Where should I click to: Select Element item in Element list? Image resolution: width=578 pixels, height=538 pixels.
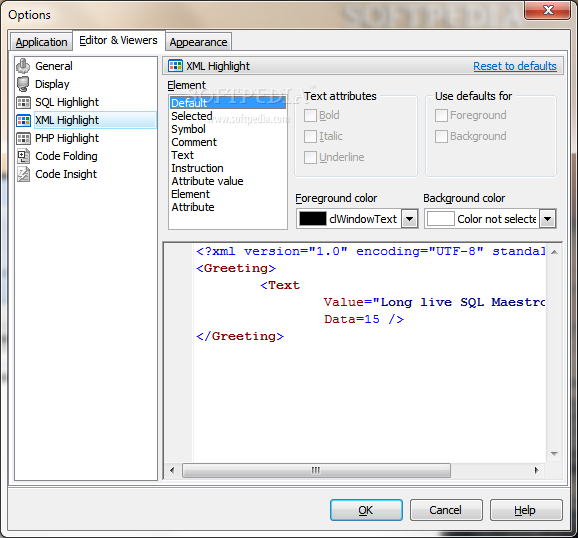tap(228, 194)
